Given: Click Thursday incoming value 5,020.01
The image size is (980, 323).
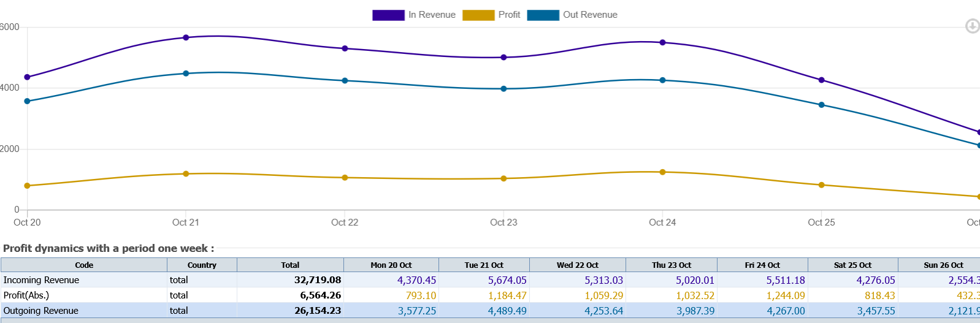Looking at the screenshot, I should point(695,280).
